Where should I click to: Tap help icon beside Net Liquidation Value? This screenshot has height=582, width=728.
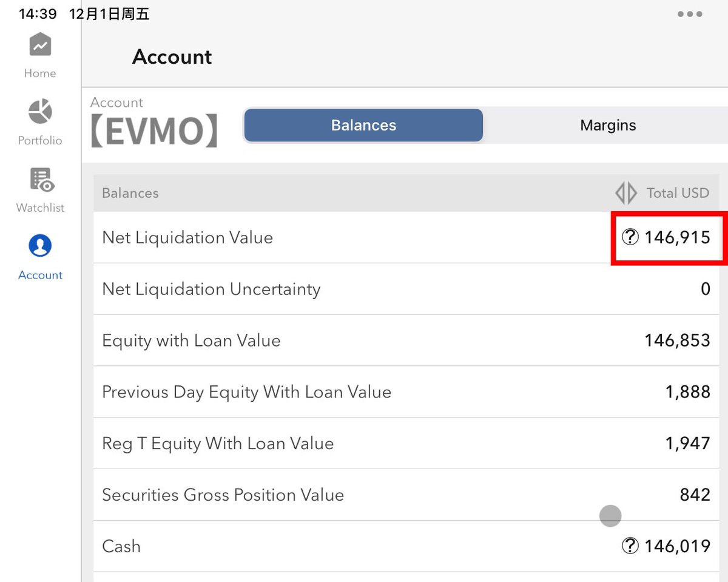(x=631, y=237)
